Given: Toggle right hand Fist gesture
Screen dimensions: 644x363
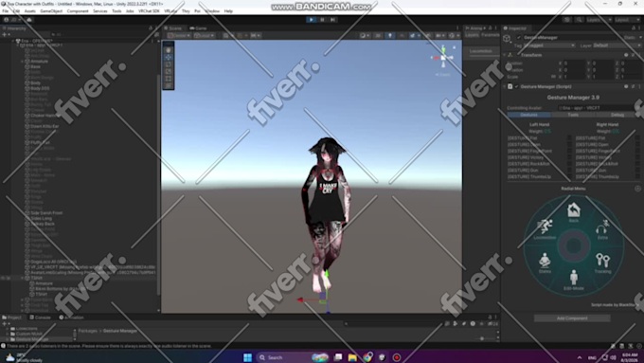Looking at the screenshot, I should click(x=637, y=138).
